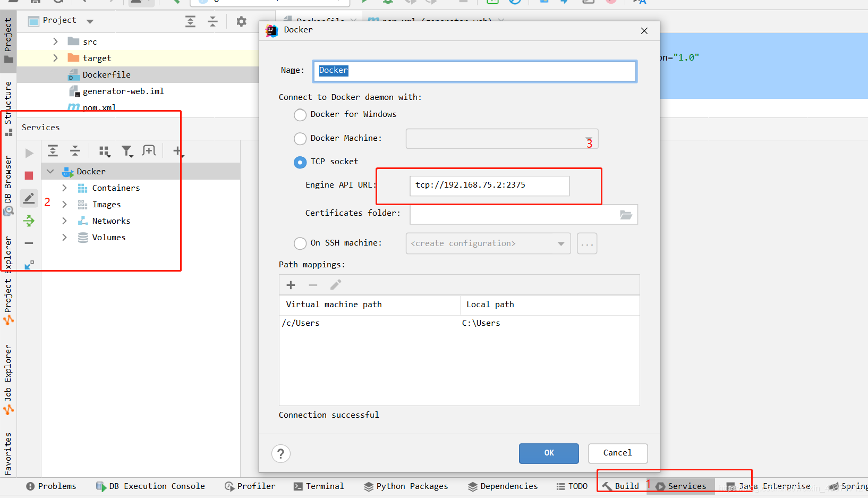Open Java Enterprise tool window tab
This screenshot has width=868, height=498.
point(769,486)
